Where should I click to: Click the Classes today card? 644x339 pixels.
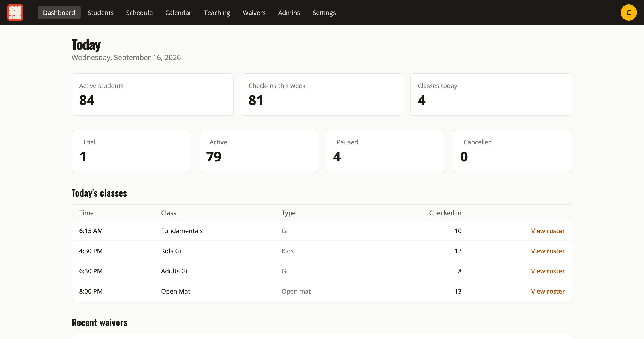pos(491,94)
